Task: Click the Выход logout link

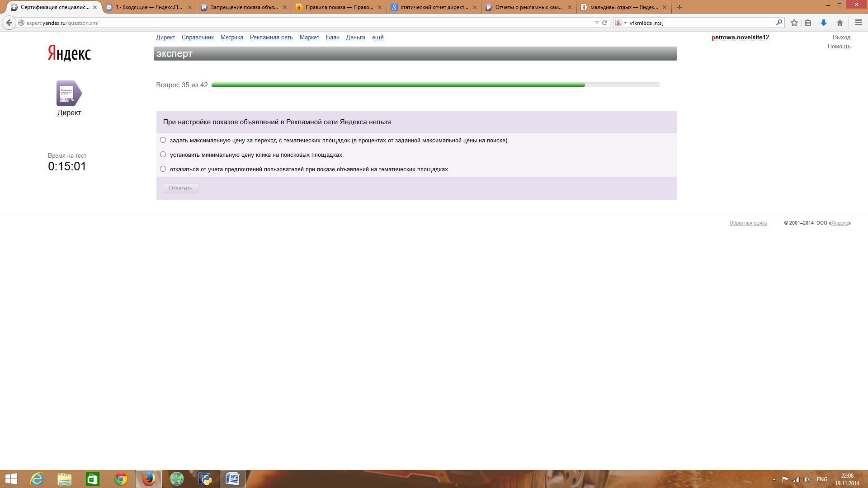Action: 841,38
